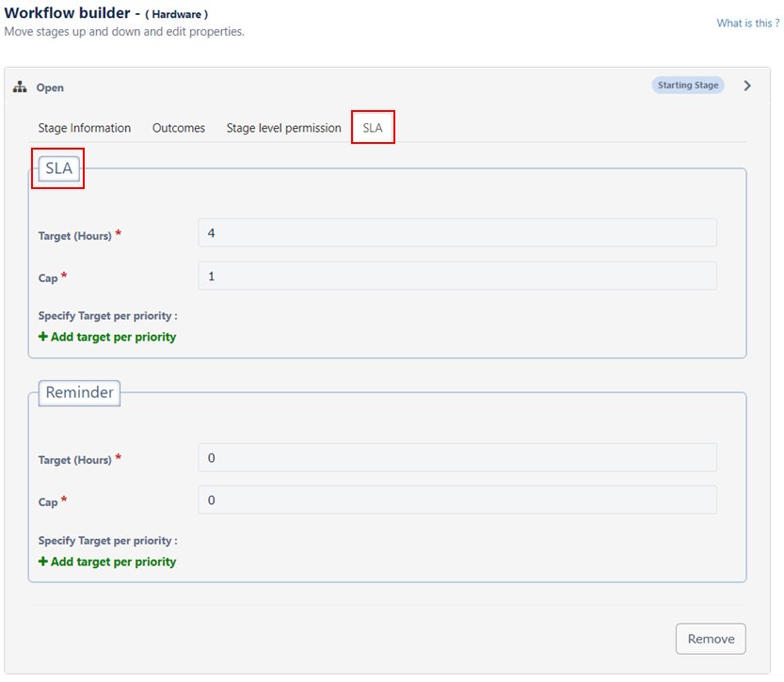Click the Open stage title

[50, 87]
